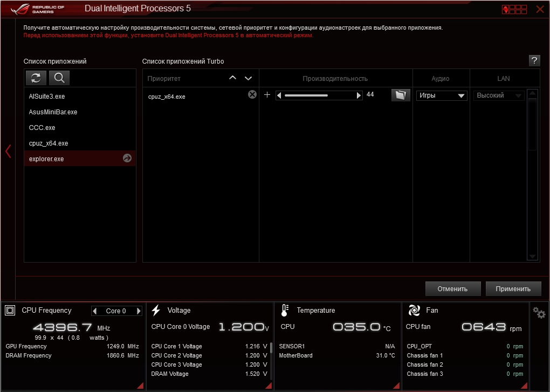The width and height of the screenshot is (550, 392).
Task: Close the Dual Intelligent Processors window
Action: tap(540, 9)
